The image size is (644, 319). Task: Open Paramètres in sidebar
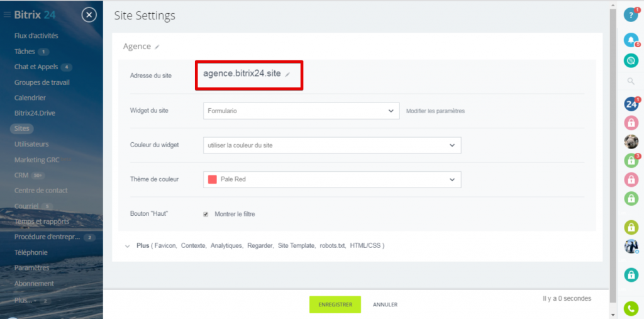(31, 267)
